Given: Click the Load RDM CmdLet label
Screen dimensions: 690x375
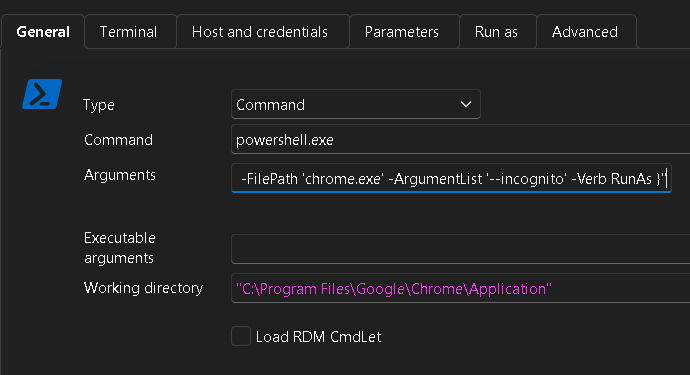Looking at the screenshot, I should pos(318,337).
